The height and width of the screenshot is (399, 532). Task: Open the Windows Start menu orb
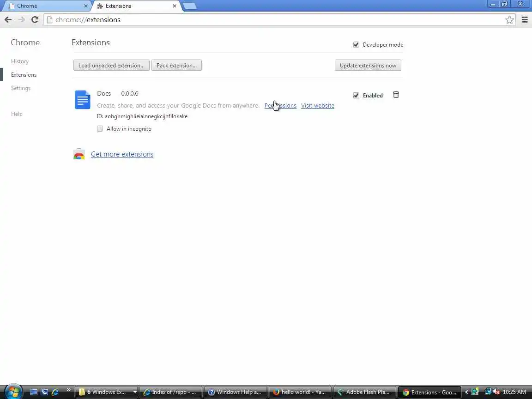pyautogui.click(x=13, y=392)
